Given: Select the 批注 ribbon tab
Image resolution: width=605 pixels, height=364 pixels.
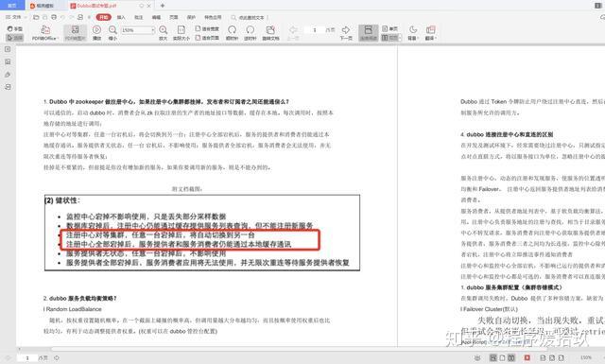Looking at the screenshot, I should tap(139, 17).
